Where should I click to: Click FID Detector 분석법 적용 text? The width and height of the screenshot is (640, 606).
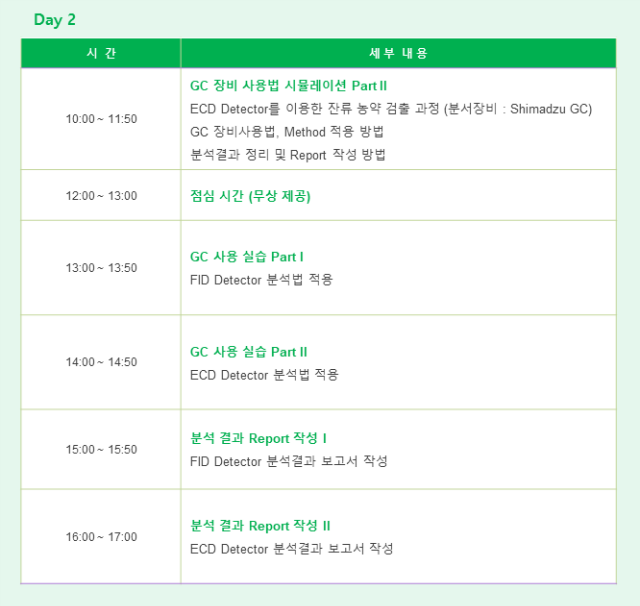pyautogui.click(x=261, y=280)
